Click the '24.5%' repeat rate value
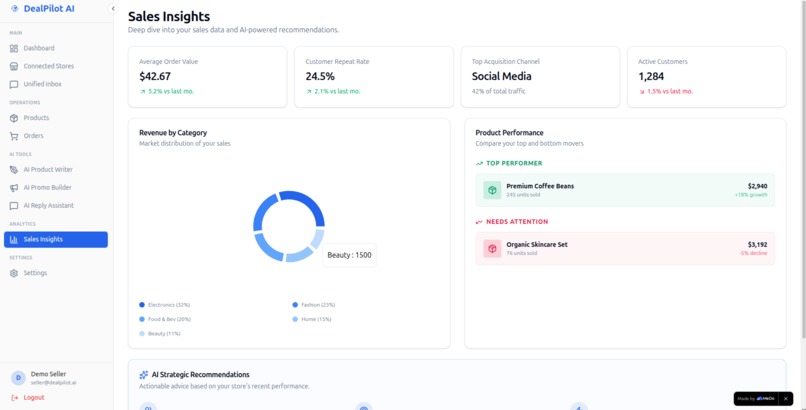The image size is (806, 410). 320,77
